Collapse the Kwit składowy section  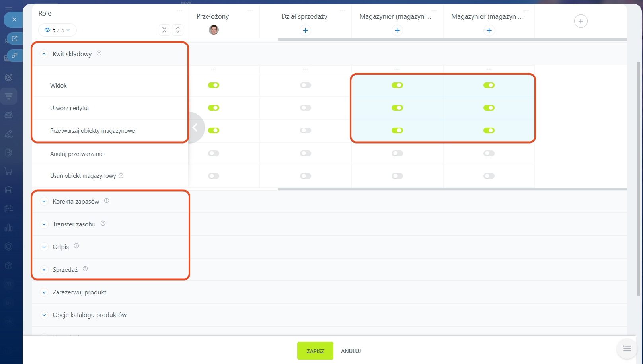44,54
